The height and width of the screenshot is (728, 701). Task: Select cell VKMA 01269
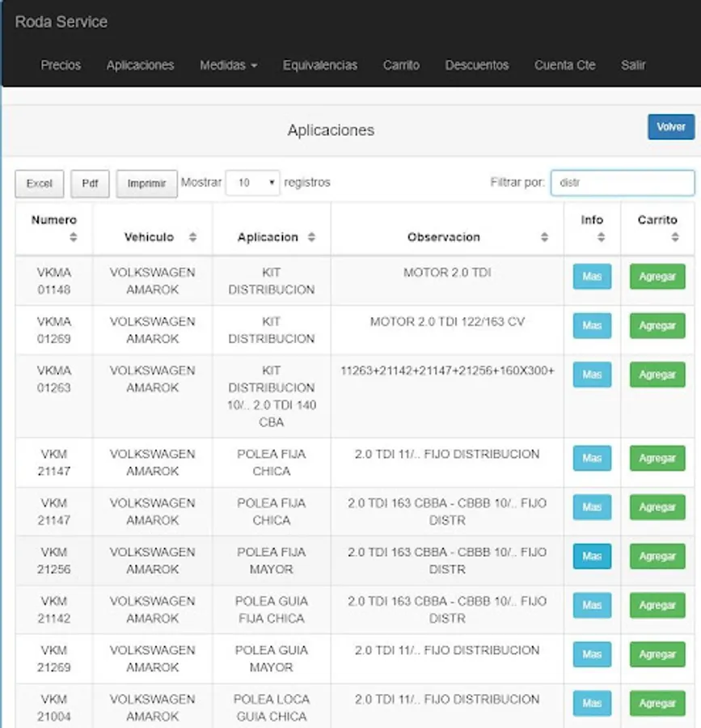[54, 330]
